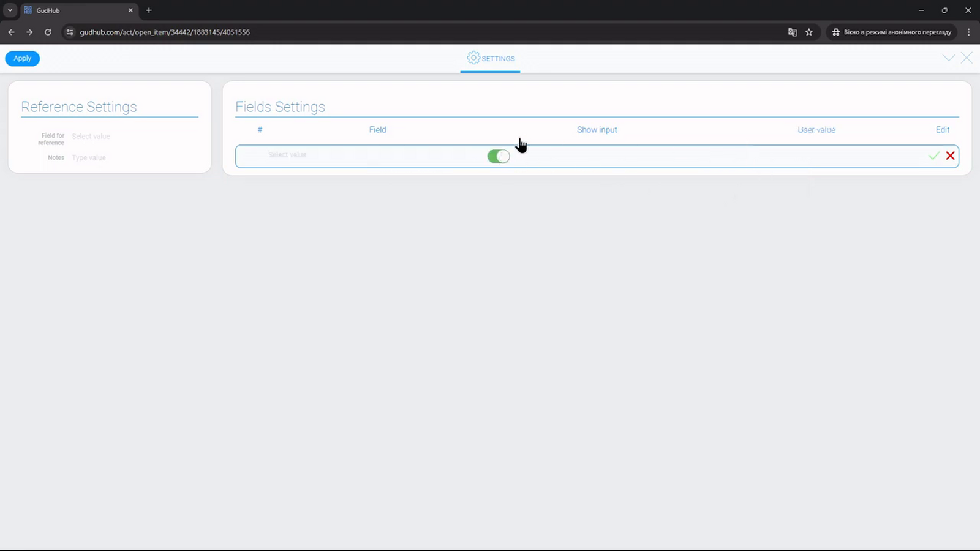
Task: Go back in the browser
Action: tap(11, 32)
